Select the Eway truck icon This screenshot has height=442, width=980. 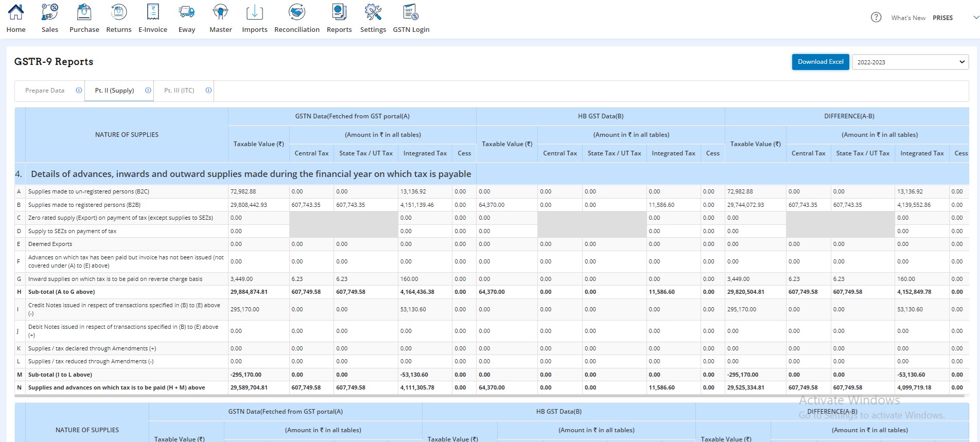click(187, 12)
